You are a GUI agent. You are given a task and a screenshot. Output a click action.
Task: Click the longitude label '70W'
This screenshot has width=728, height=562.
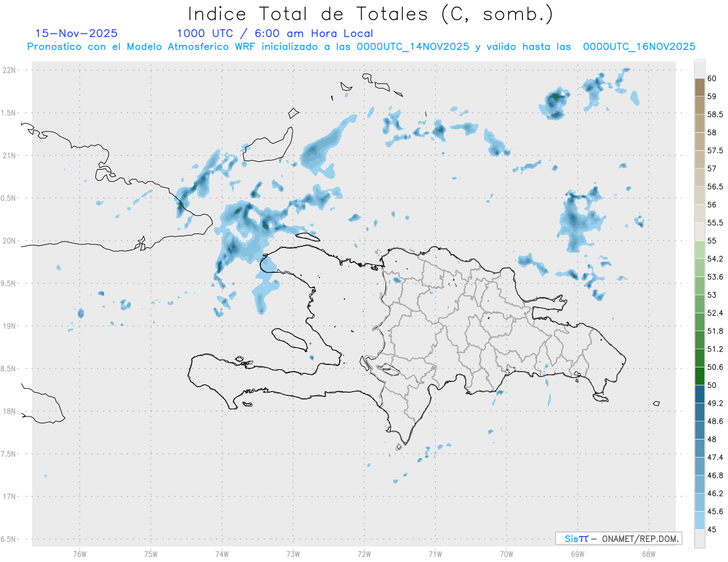click(506, 554)
